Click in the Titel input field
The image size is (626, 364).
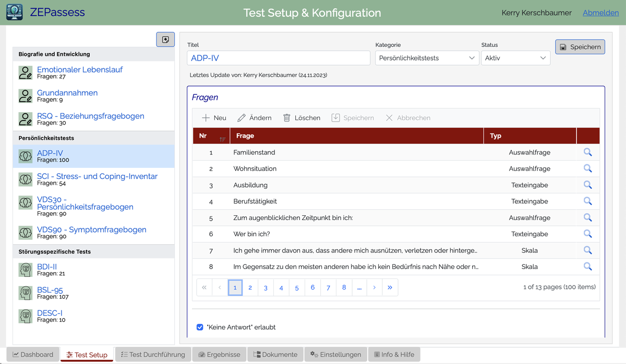[x=279, y=58]
